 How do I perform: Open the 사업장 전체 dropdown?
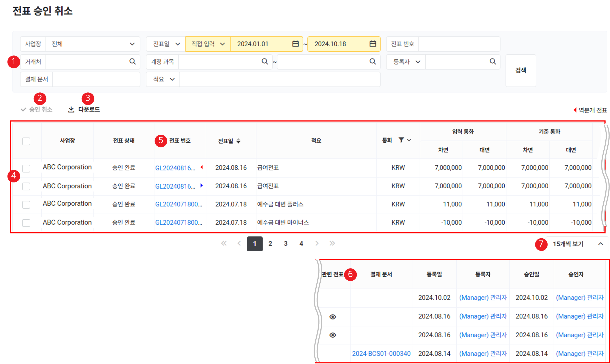[93, 44]
